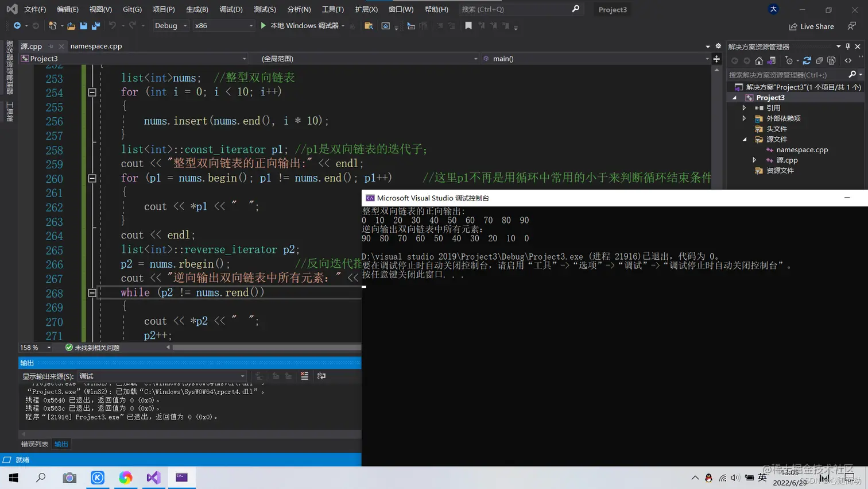This screenshot has width=868, height=489.
Task: Select the 头文件 folder in Solution Explorer
Action: tap(776, 129)
